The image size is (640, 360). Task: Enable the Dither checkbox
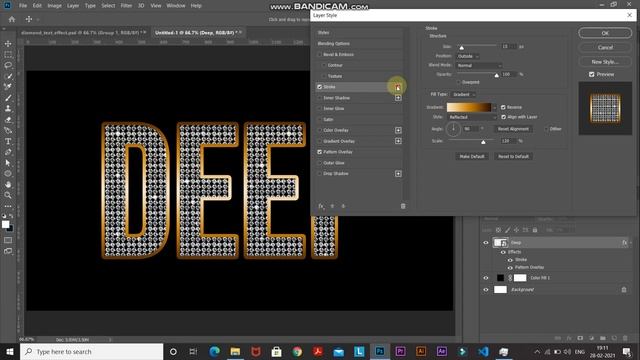tap(546, 129)
